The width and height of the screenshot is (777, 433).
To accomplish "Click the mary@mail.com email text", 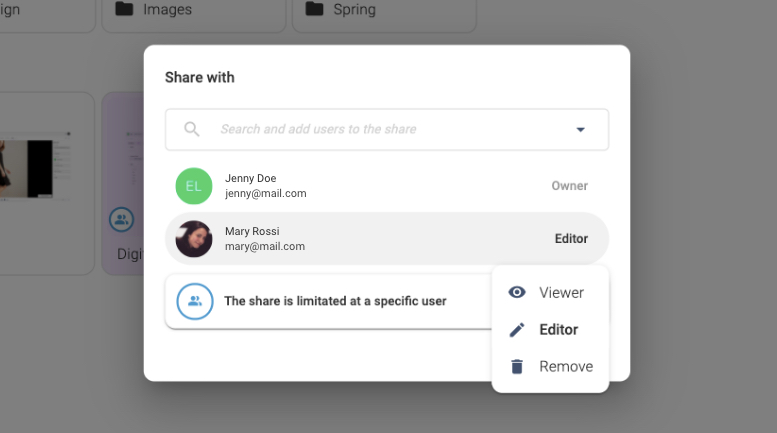I will tap(265, 247).
